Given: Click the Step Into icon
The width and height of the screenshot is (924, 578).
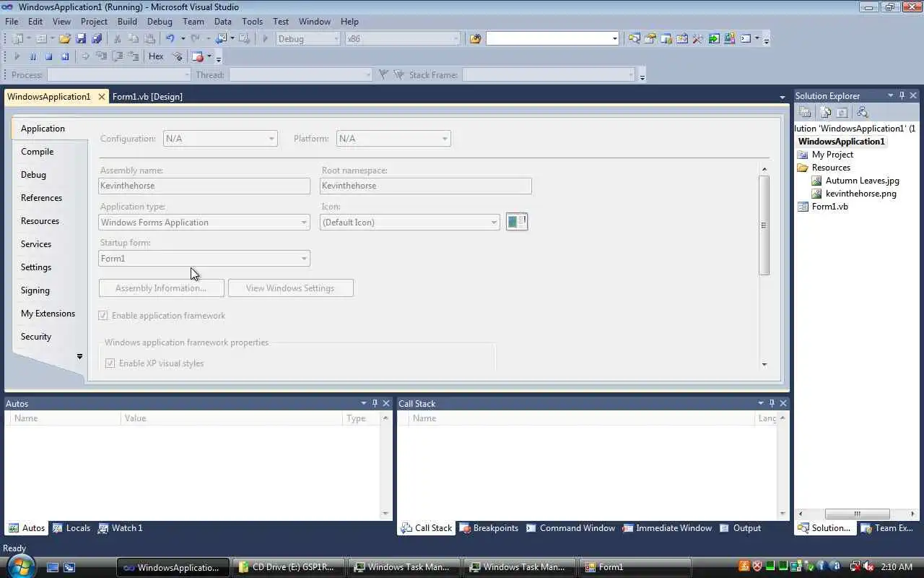Looking at the screenshot, I should pos(101,56).
